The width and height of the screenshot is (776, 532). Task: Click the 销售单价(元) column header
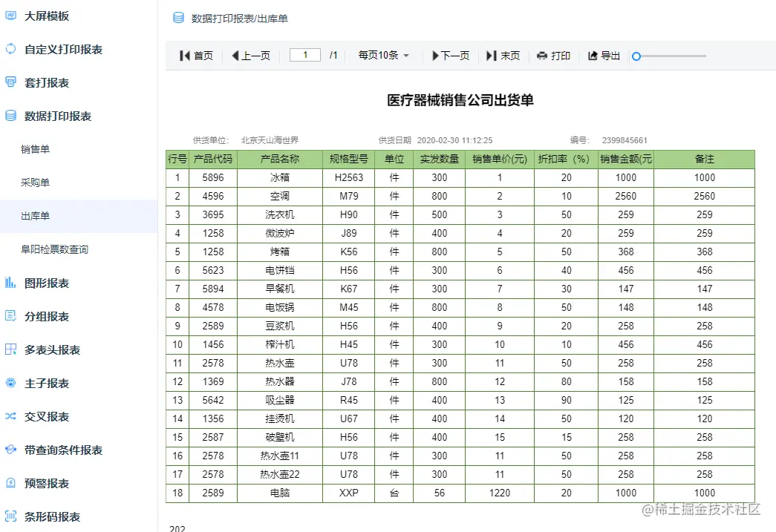(499, 160)
